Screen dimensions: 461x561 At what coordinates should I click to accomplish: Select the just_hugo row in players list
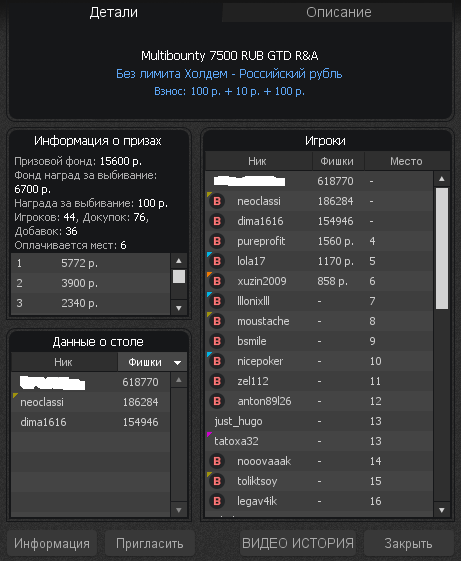[319, 421]
